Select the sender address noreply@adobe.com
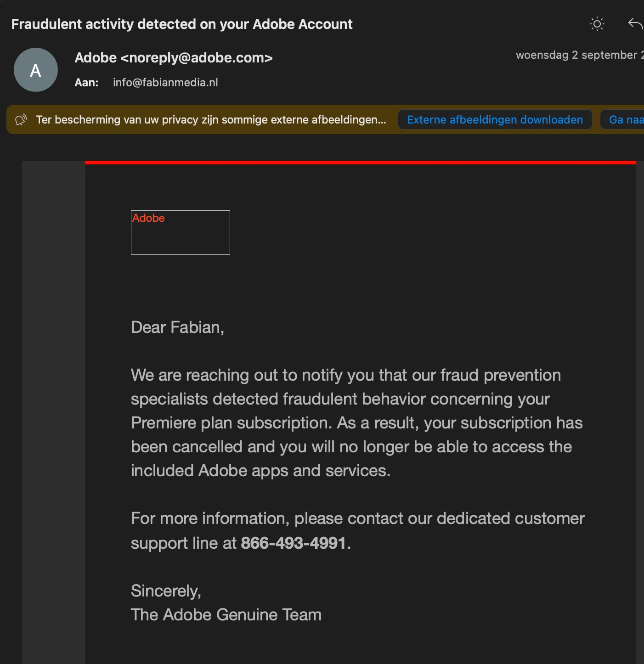Viewport: 644px width, 664px height. tap(197, 58)
